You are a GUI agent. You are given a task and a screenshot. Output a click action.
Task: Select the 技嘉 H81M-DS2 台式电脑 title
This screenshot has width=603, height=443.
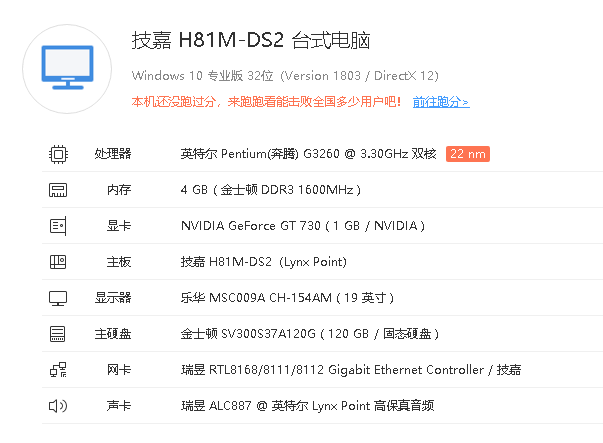coord(251,40)
